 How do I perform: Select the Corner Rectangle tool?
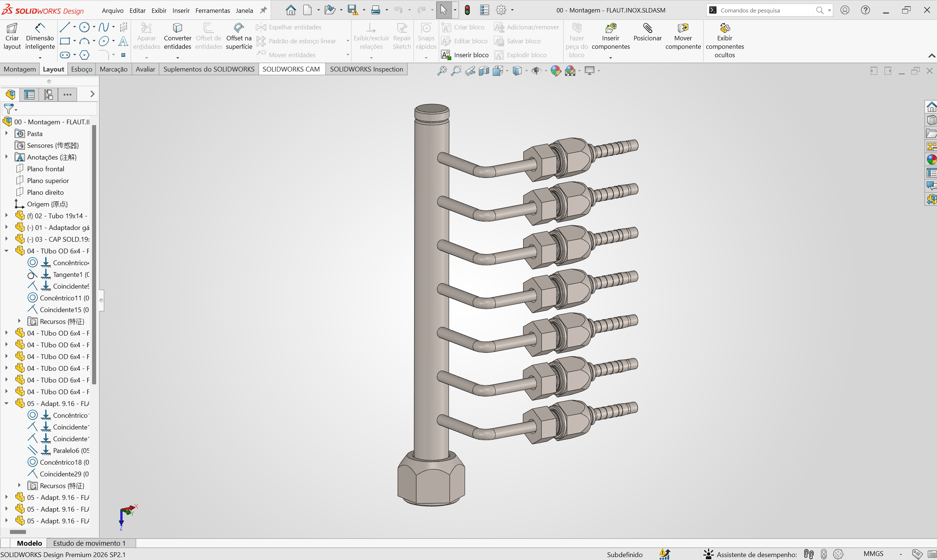pyautogui.click(x=65, y=41)
